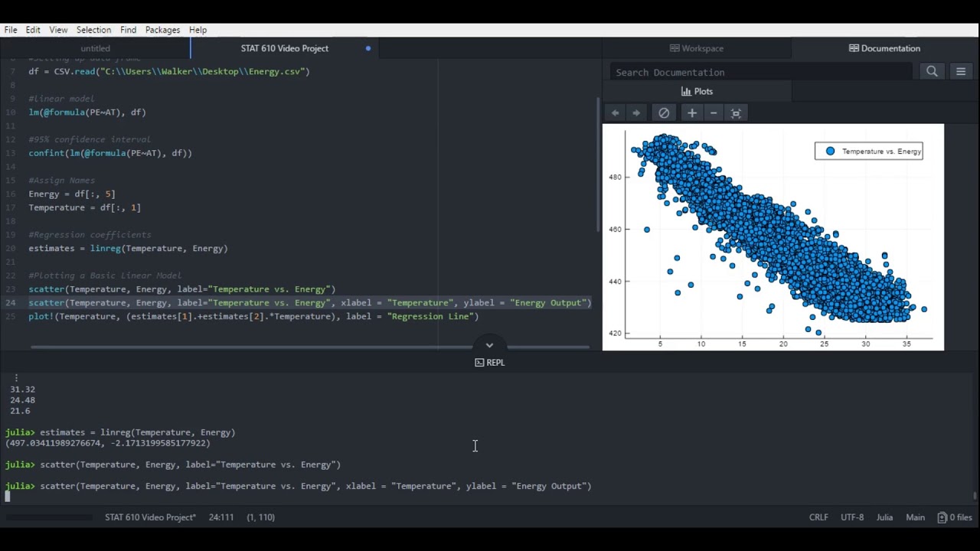The height and width of the screenshot is (551, 980).
Task: Open the Edit menu
Action: (33, 30)
